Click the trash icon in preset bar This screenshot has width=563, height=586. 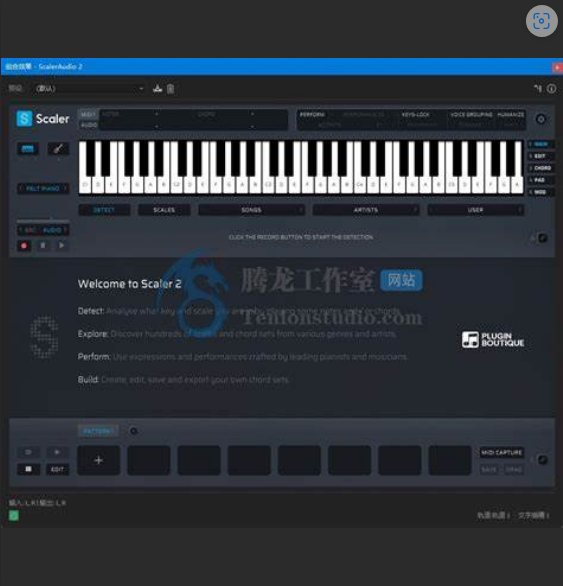170,89
